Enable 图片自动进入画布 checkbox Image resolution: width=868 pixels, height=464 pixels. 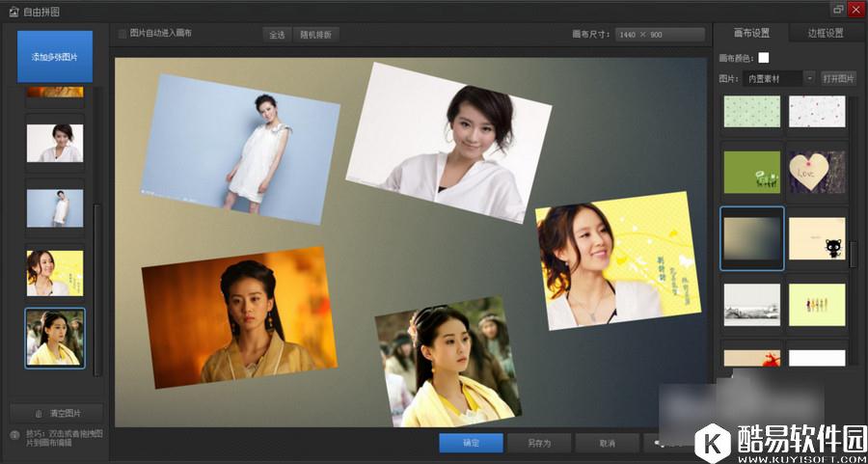click(x=122, y=34)
